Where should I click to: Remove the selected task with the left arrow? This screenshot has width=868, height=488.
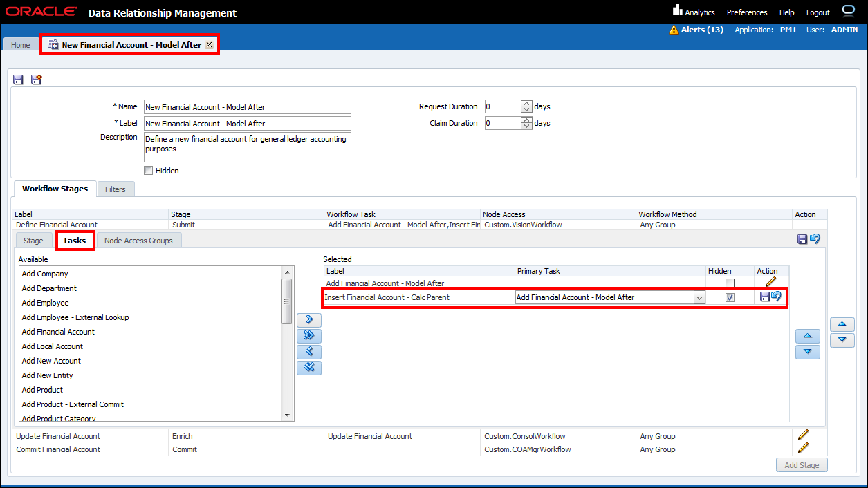click(309, 352)
